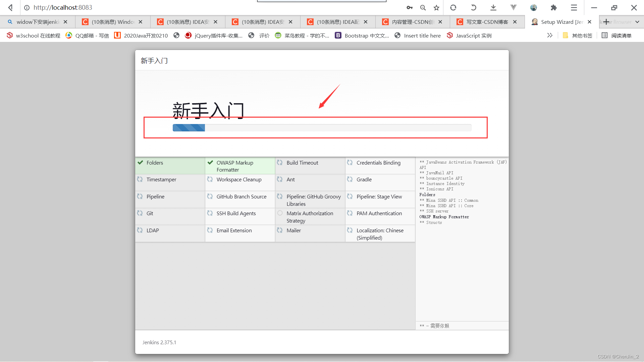Open the '评价' bookmark

[x=259, y=36]
